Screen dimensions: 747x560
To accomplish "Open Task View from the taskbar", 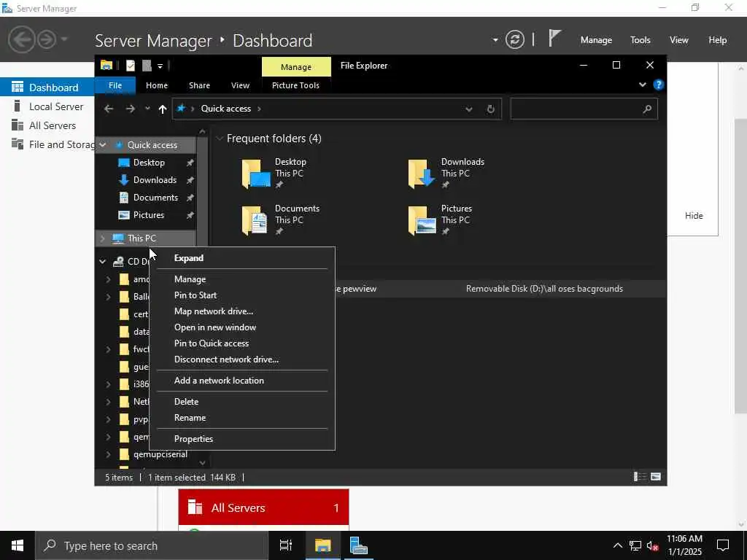I will tap(285, 545).
